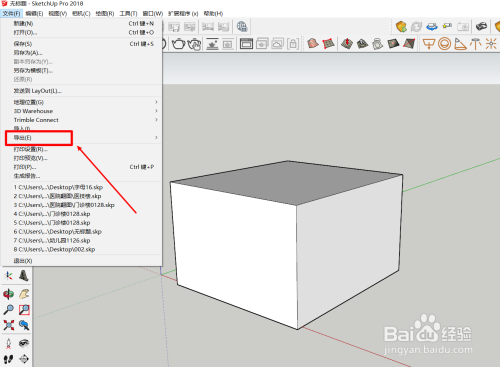Select the sandbox Smoove tool
This screenshot has height=367, width=500.
(x=347, y=44)
